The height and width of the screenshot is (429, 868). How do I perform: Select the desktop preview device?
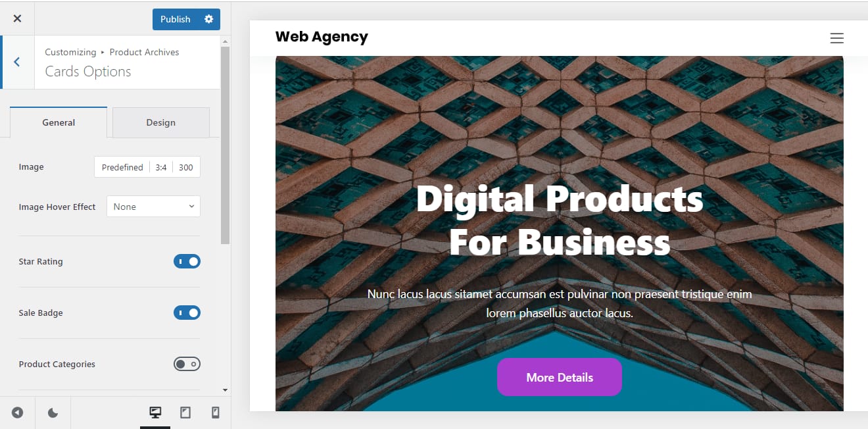(155, 413)
